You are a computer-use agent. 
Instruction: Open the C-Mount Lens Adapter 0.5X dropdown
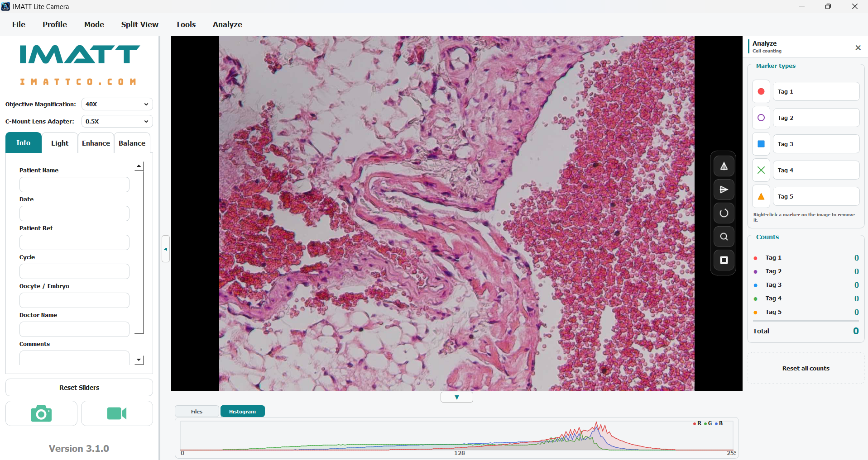[x=117, y=121]
